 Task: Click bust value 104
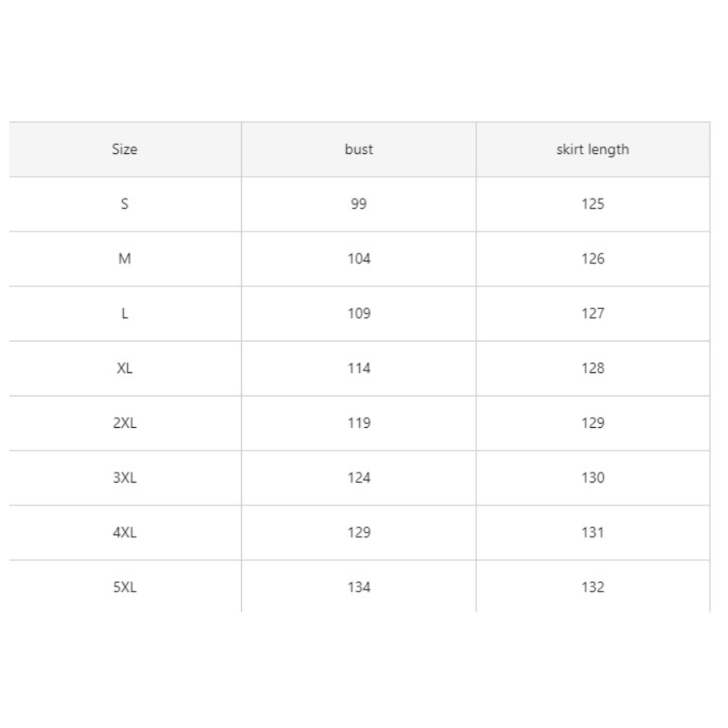tap(359, 259)
